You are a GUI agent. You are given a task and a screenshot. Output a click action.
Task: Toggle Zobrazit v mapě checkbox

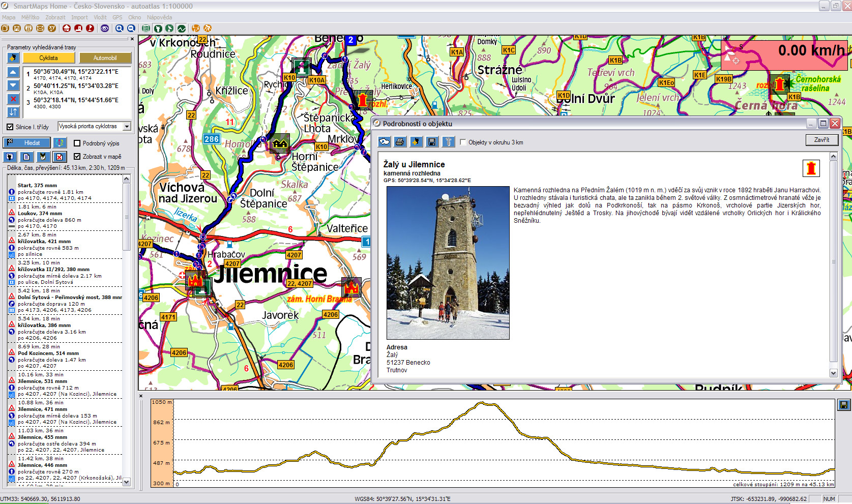[77, 157]
